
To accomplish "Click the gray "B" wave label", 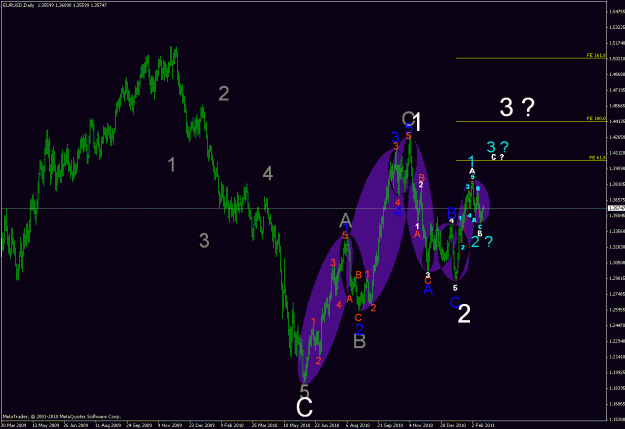I will tap(359, 341).
